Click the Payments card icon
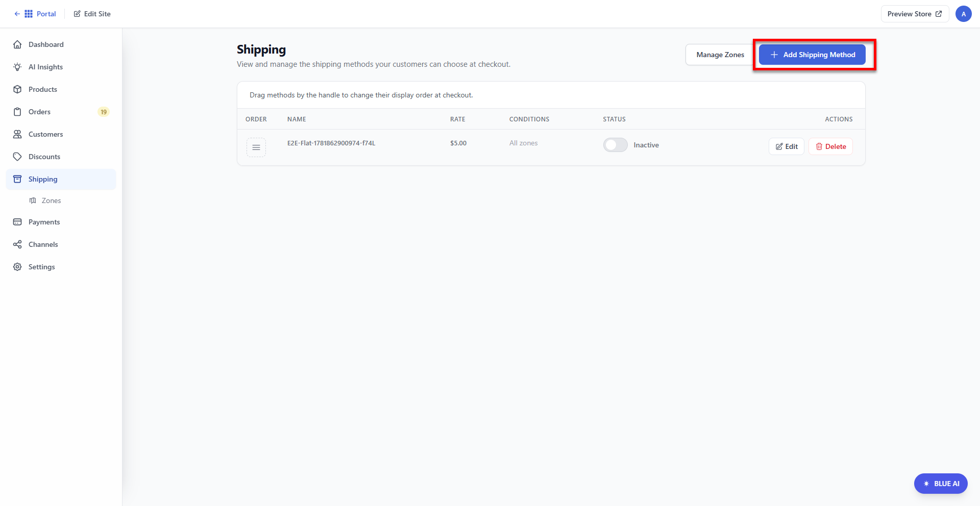 [x=17, y=222]
